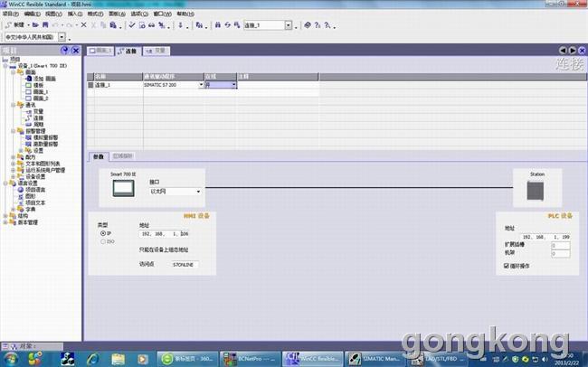Image resolution: width=588 pixels, height=367 pixels.
Task: Open the 格式 (Format) menu
Action: [95, 14]
